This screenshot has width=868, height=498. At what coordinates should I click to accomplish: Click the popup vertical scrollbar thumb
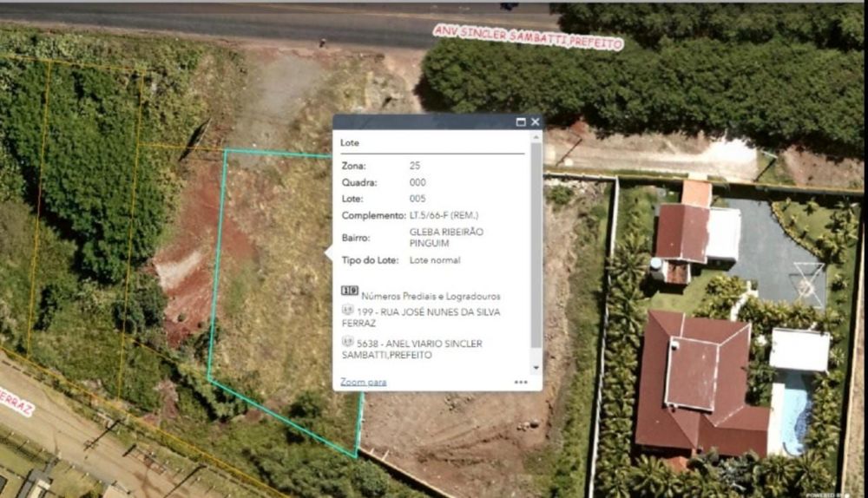[x=536, y=246]
